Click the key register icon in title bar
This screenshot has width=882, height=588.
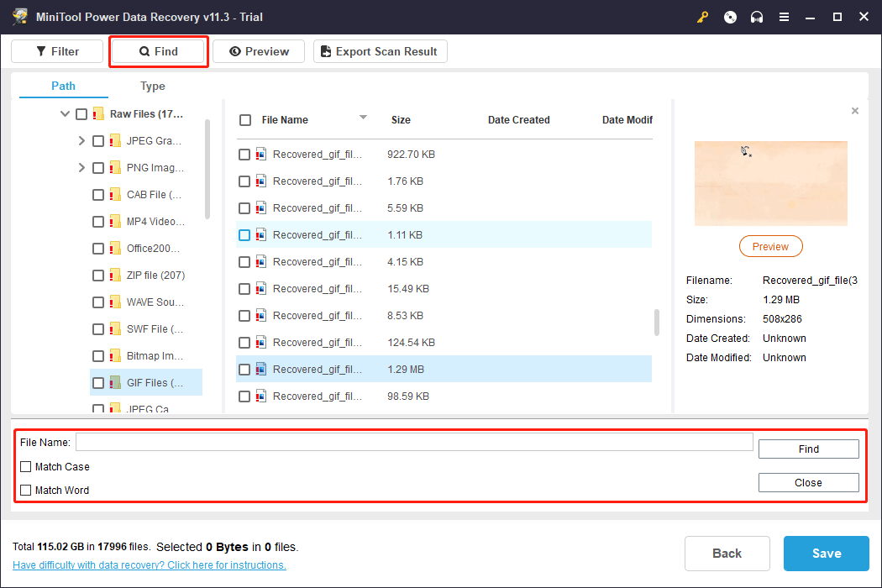(x=702, y=17)
